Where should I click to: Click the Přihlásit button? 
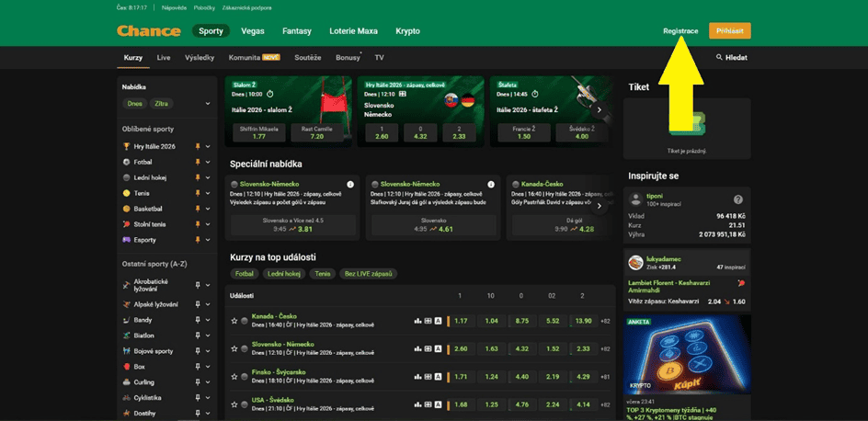[729, 31]
